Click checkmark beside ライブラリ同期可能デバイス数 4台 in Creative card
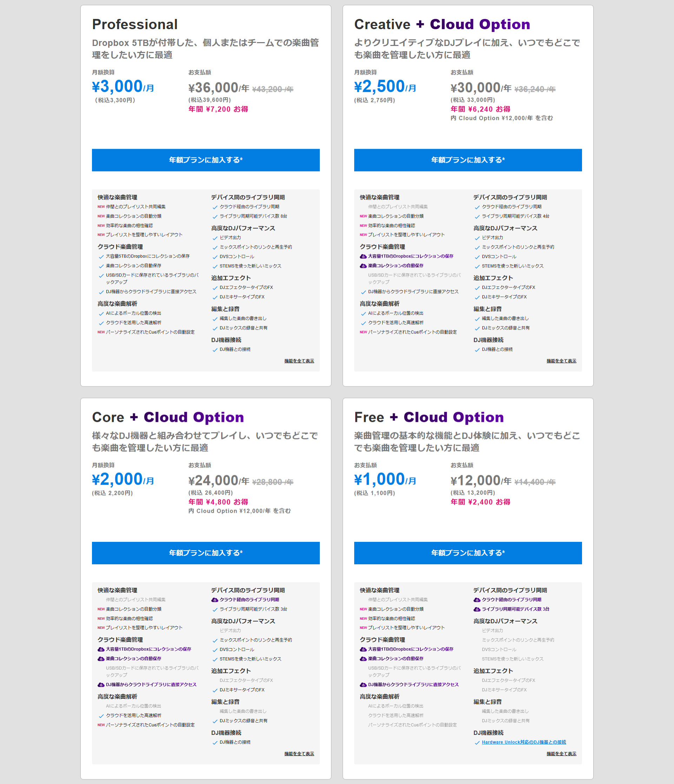This screenshot has height=784, width=674. click(477, 217)
